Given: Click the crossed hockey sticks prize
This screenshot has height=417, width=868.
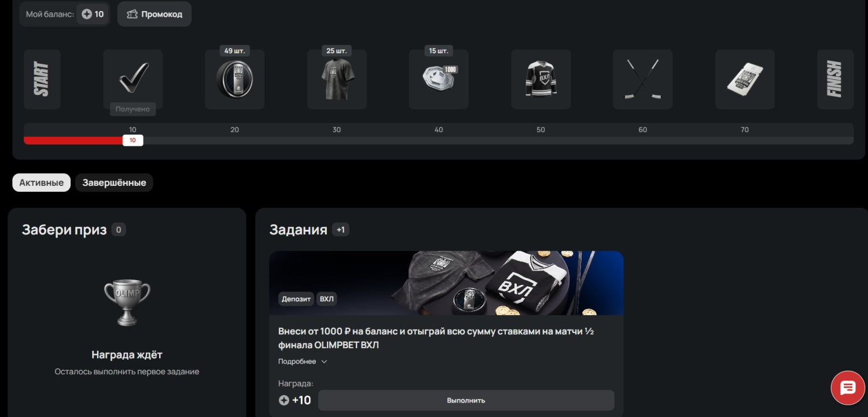Looking at the screenshot, I should [x=642, y=79].
